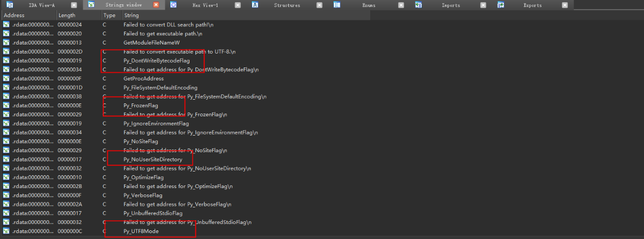Click the Enums tab icon
This screenshot has width=644, height=239.
336,5
